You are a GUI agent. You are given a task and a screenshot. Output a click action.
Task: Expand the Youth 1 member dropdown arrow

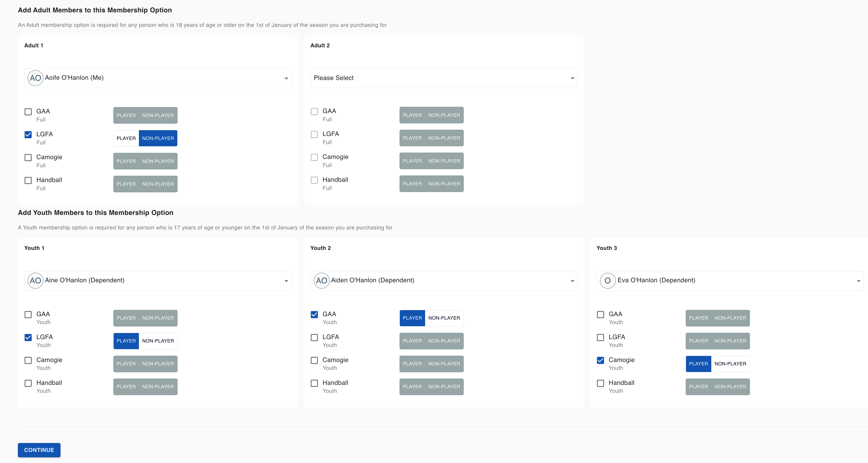[286, 281]
